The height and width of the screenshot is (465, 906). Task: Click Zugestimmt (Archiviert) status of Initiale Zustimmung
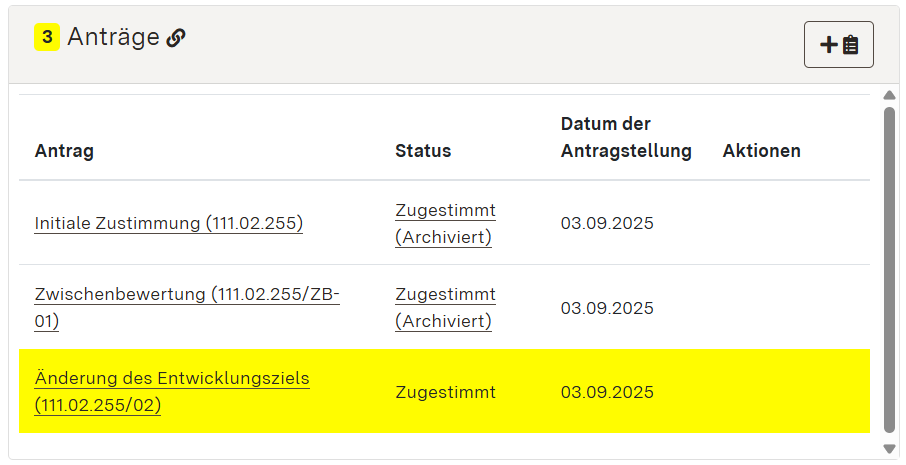click(445, 223)
